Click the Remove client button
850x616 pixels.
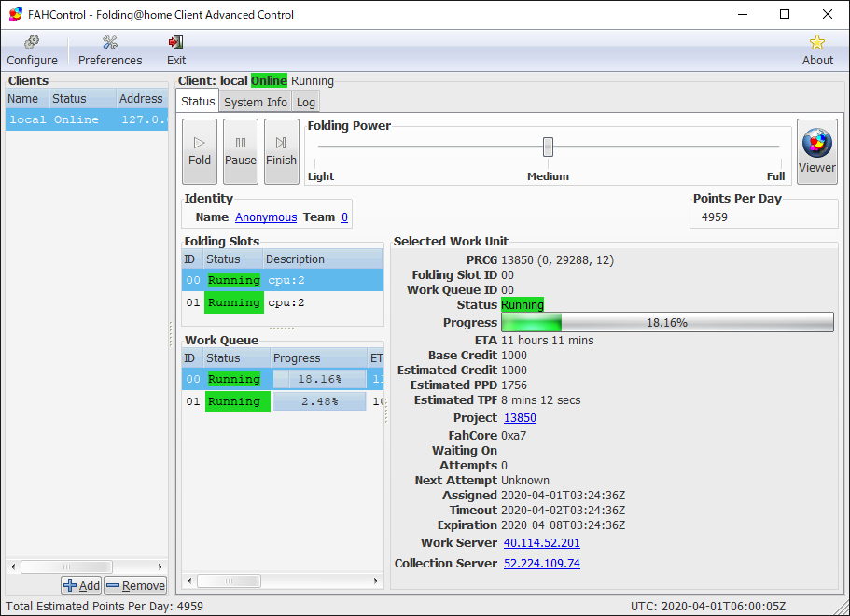[x=136, y=585]
